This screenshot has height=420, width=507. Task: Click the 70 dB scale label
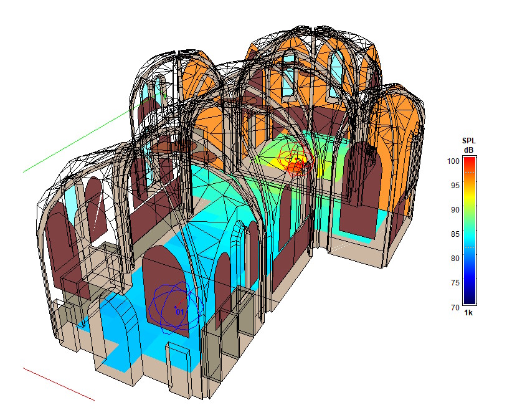[x=453, y=307]
